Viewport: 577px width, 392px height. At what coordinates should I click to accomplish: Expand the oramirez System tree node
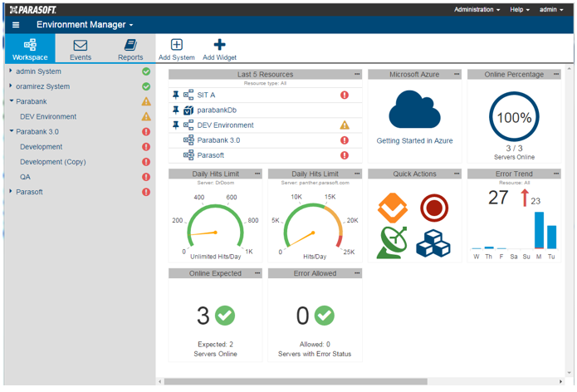tap(11, 86)
